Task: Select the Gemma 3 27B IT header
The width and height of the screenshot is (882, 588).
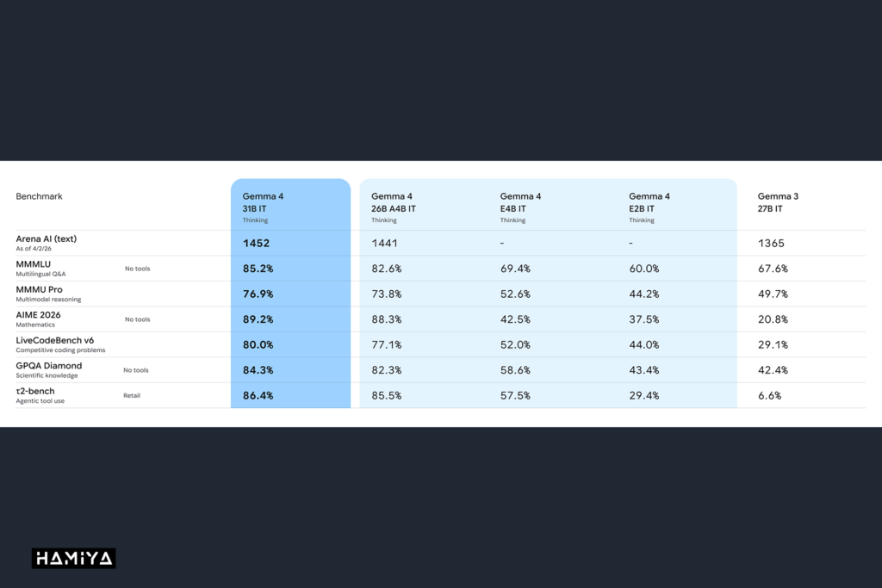Action: 778,202
